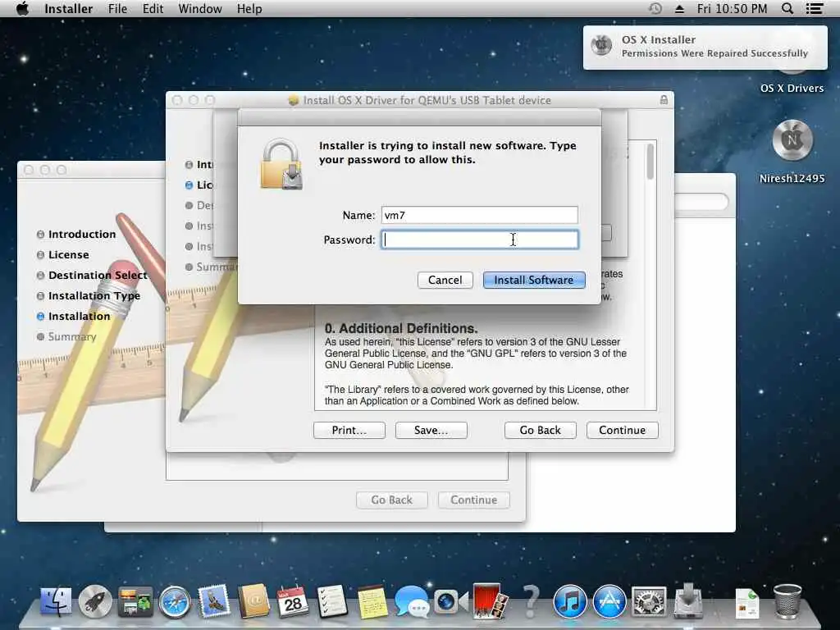Image resolution: width=840 pixels, height=630 pixels.
Task: Open iTunes from the Dock
Action: tap(569, 601)
